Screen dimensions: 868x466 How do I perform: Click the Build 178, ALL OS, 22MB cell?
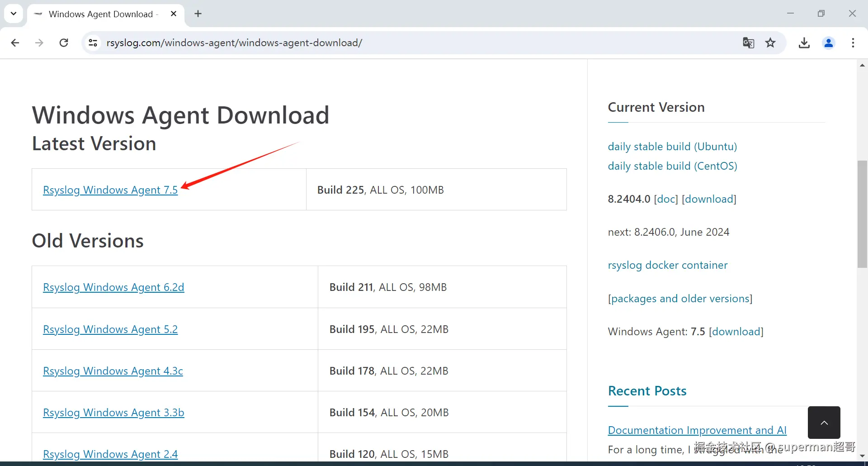442,371
